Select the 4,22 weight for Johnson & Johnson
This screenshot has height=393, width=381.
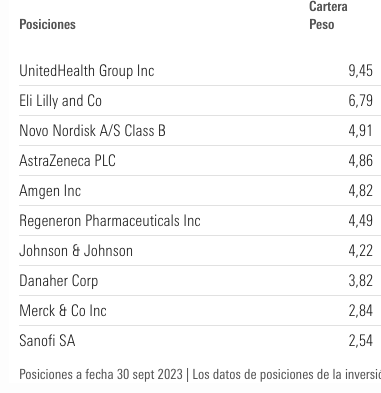click(x=360, y=251)
